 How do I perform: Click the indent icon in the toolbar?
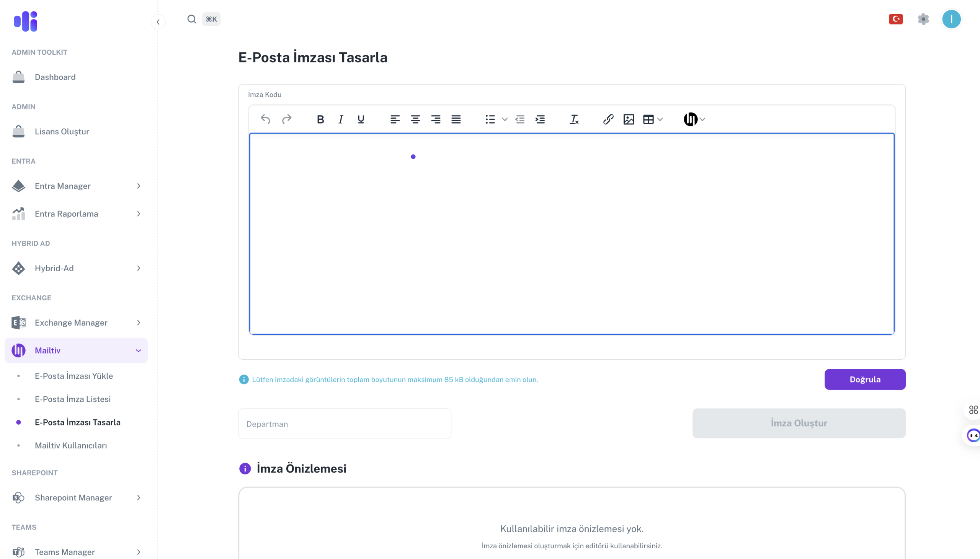pos(540,119)
